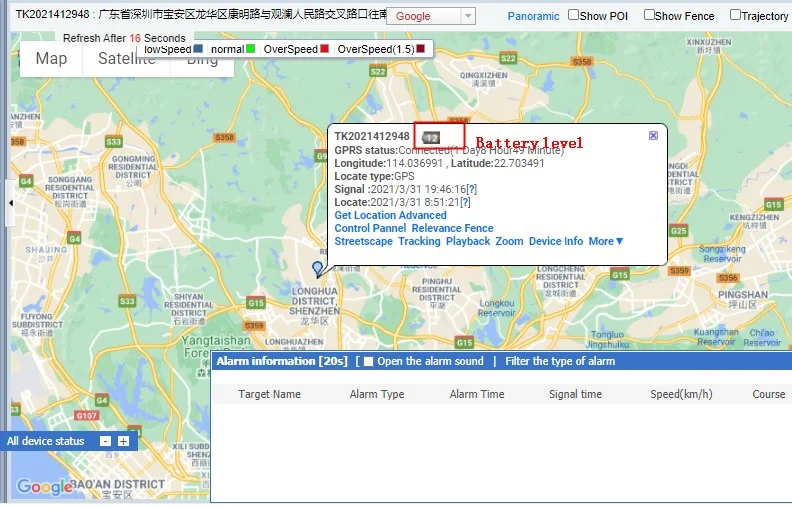Click the OverSpeed(1.5) dark red swatch

pyautogui.click(x=420, y=48)
